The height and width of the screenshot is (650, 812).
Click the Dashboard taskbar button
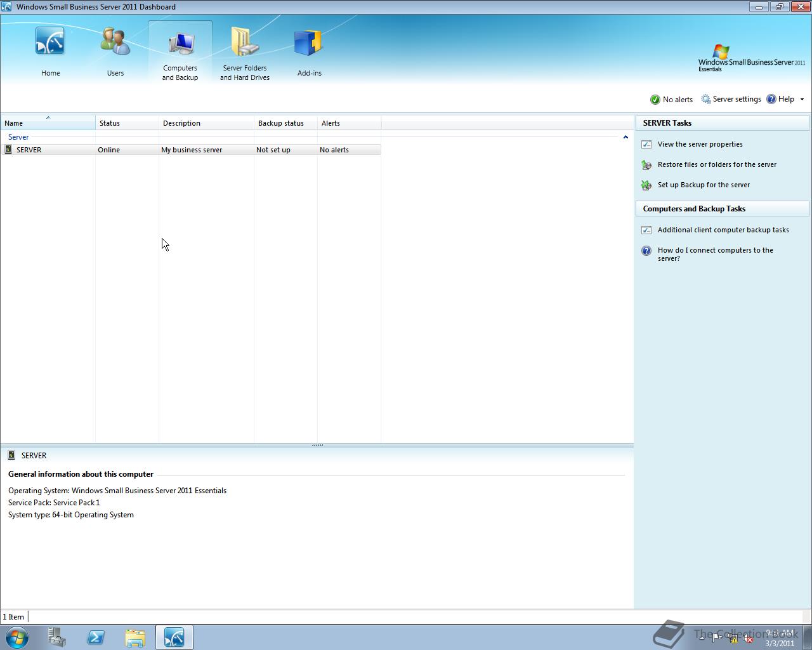(174, 637)
